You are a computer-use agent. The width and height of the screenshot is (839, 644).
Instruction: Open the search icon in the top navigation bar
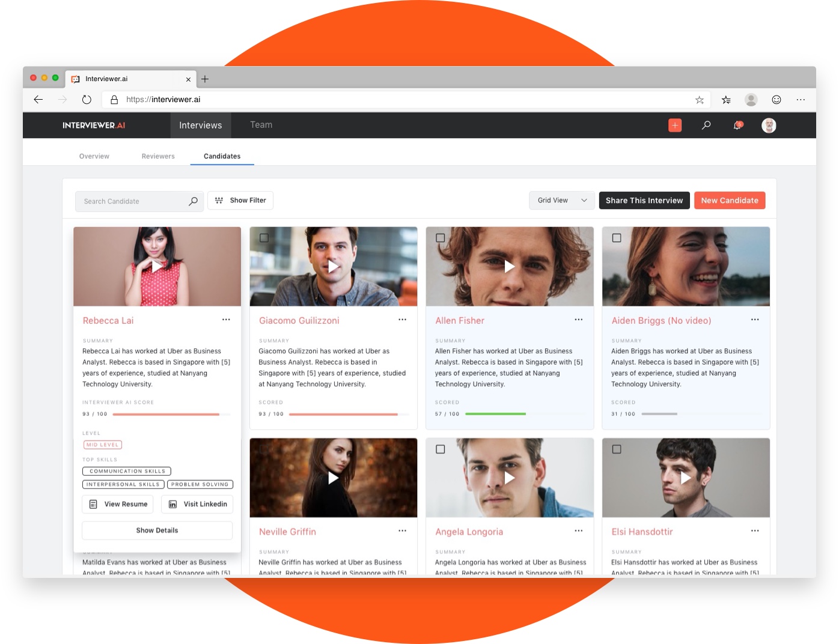[706, 125]
